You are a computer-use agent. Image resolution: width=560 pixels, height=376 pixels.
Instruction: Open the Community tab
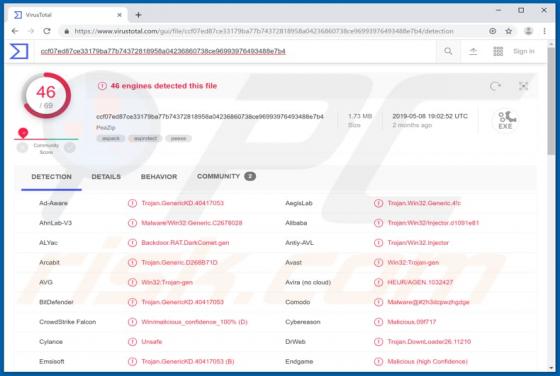(226, 176)
